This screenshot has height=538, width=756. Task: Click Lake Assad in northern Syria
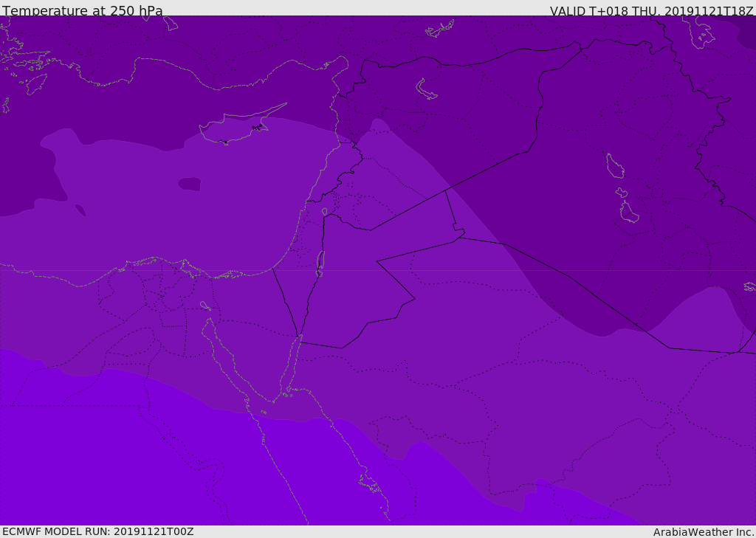[x=427, y=89]
